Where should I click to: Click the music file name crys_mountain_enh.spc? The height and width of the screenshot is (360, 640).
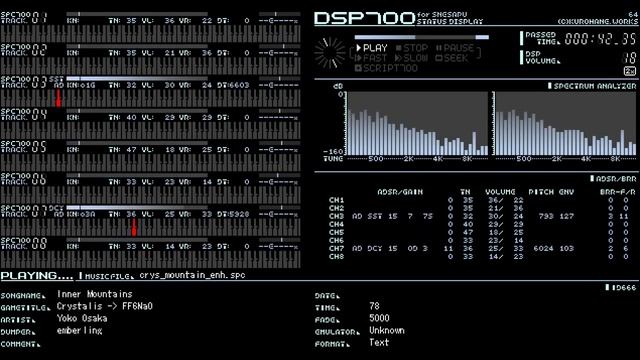point(192,275)
